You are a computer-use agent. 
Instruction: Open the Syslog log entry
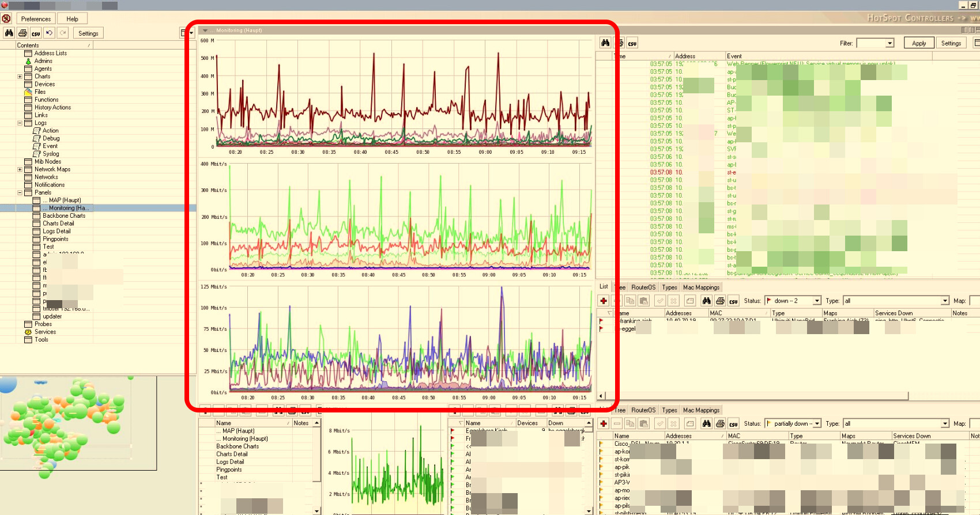point(51,154)
